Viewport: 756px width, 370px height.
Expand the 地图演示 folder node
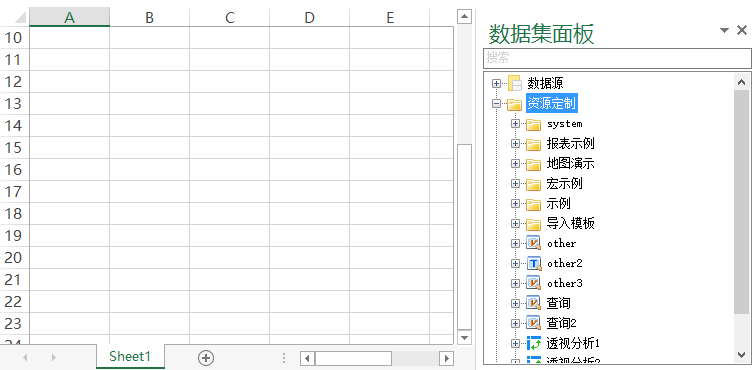(515, 164)
